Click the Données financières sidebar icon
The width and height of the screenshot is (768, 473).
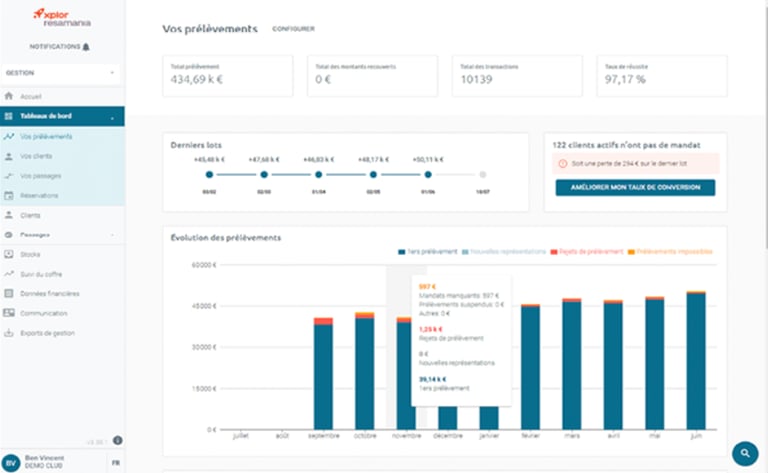tap(8, 293)
